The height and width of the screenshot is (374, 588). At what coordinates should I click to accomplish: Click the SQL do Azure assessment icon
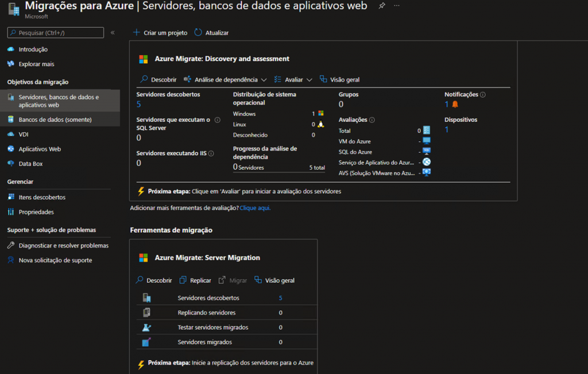(426, 152)
